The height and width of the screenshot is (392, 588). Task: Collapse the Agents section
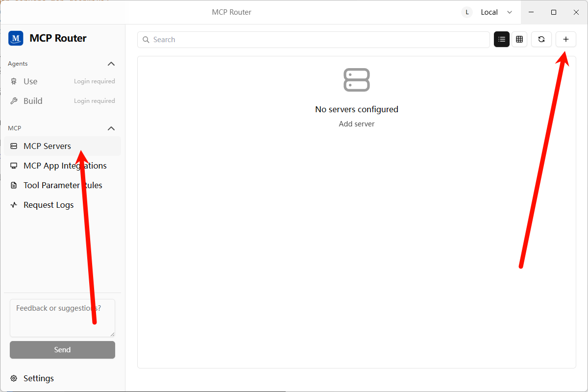[x=111, y=64]
